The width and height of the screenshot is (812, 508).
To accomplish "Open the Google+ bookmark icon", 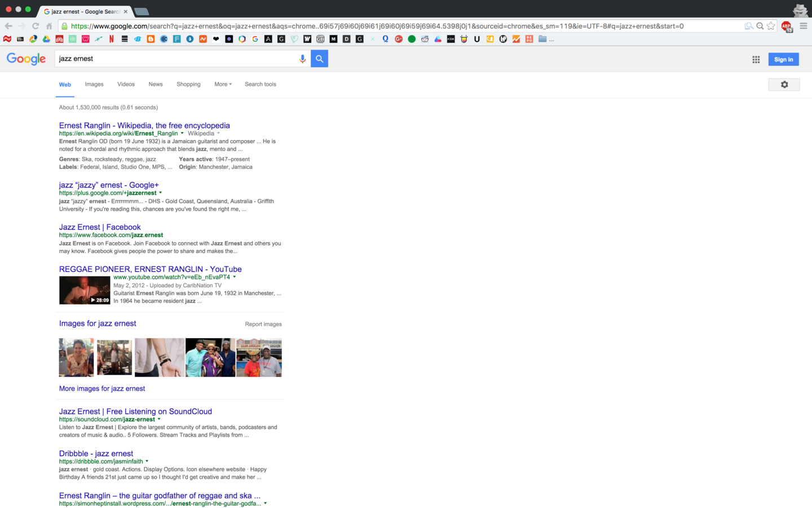I will (x=399, y=39).
